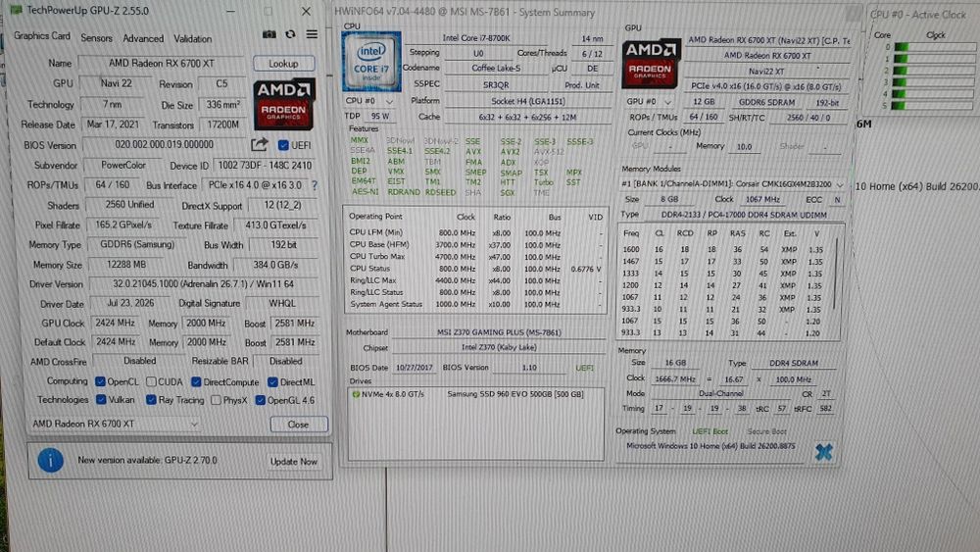Viewport: 980px width, 552px height.
Task: Click the blue X close icon in HWiNFO summary
Action: point(824,451)
